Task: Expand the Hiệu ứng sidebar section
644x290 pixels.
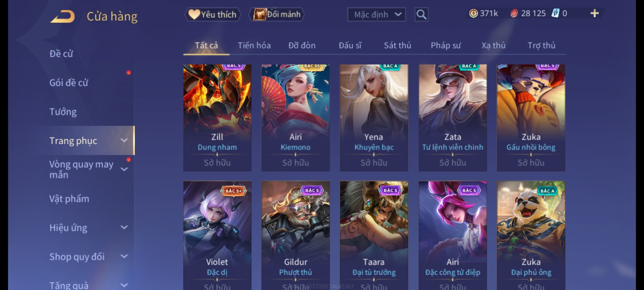Action: tap(124, 227)
